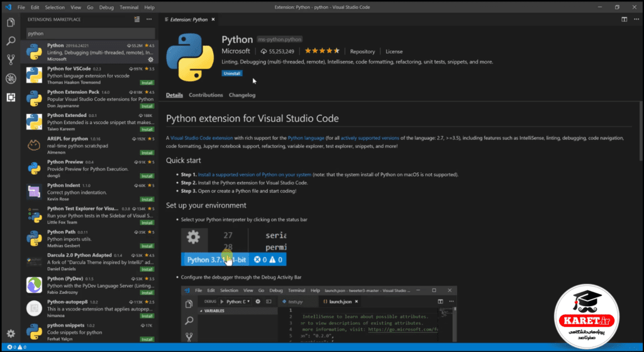Open the Visual Studio Code extension link
This screenshot has width=644, height=352.
click(x=202, y=138)
